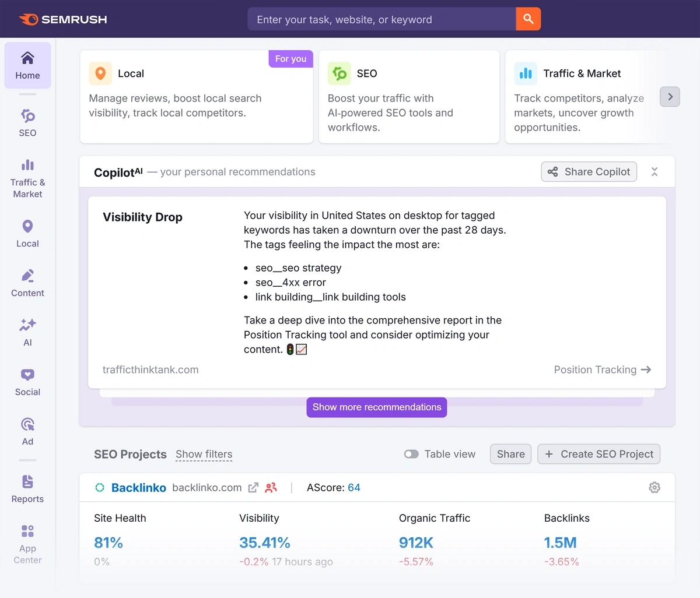Click Organic Traffic value 912K
700x598 pixels.
416,543
